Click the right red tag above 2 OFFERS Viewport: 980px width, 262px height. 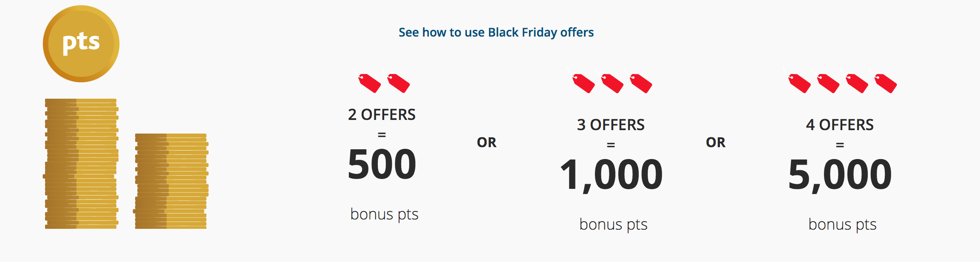point(397,80)
